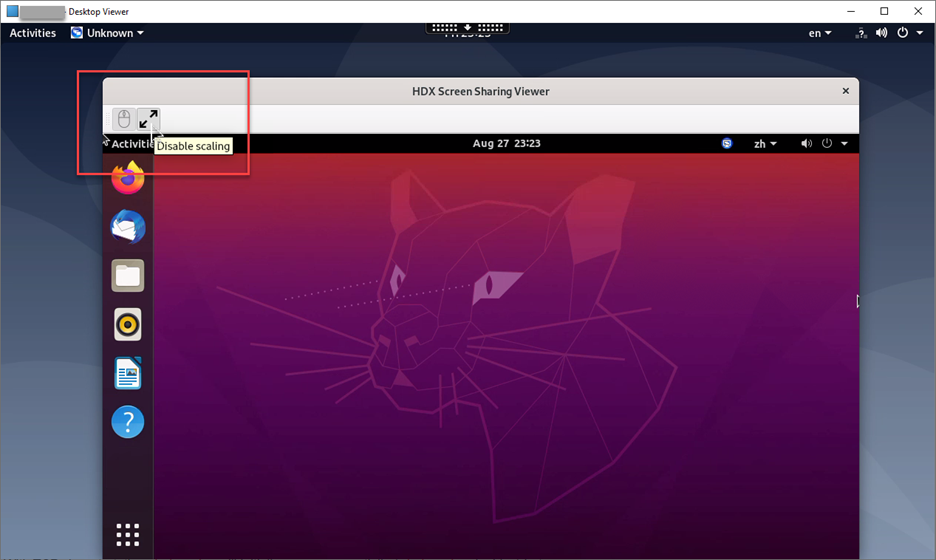Toggle mouse control button in HDX viewer toolbar
Screen dimensions: 936x560
tap(124, 119)
